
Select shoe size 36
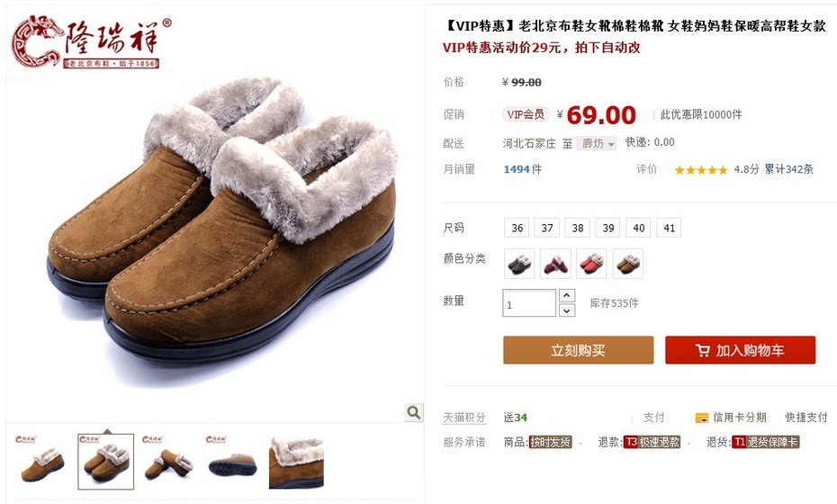click(517, 228)
